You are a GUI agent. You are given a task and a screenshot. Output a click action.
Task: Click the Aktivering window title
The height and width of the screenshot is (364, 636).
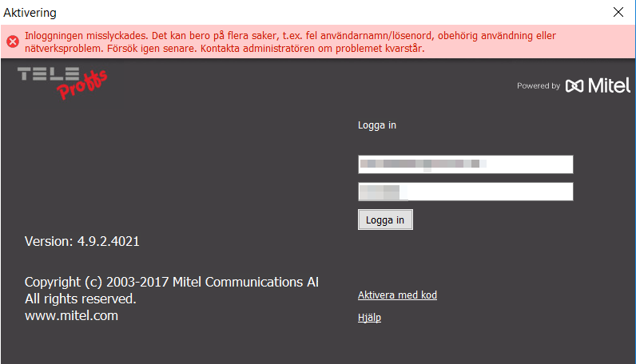tap(30, 13)
